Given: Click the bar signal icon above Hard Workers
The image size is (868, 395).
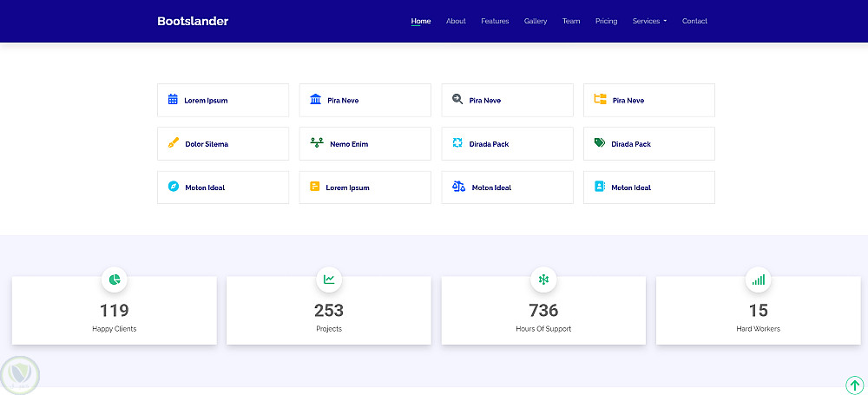Looking at the screenshot, I should [x=759, y=280].
